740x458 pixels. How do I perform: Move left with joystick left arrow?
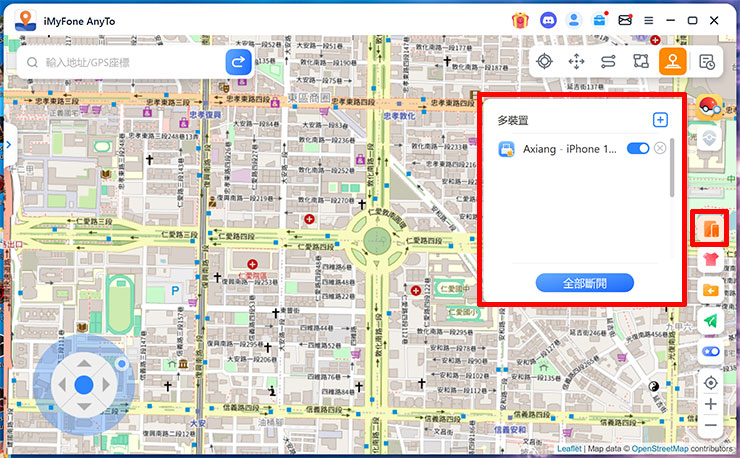(62, 385)
